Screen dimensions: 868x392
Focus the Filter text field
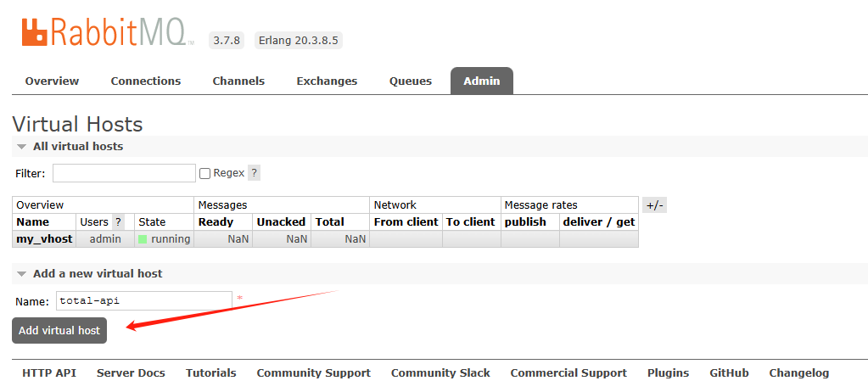point(124,173)
